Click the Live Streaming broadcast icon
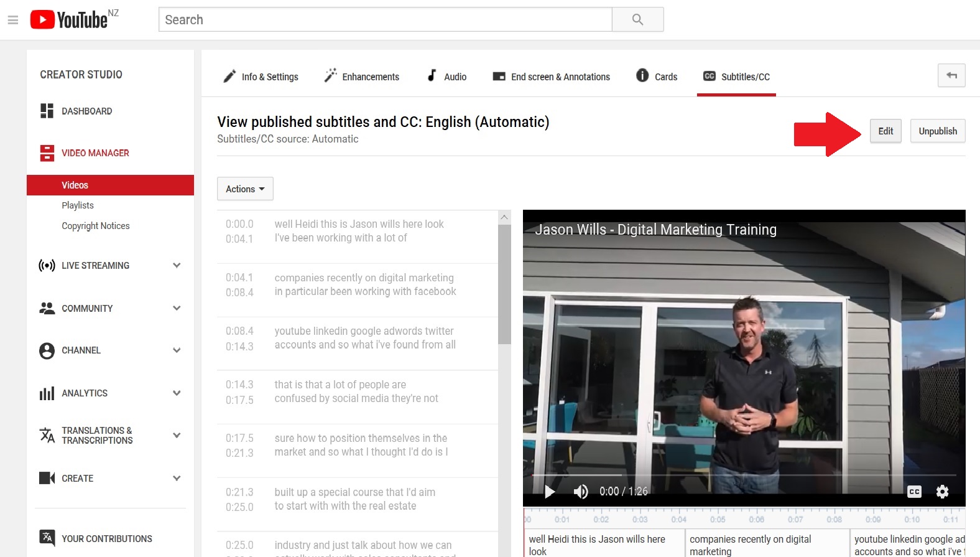The image size is (980, 557). click(47, 266)
